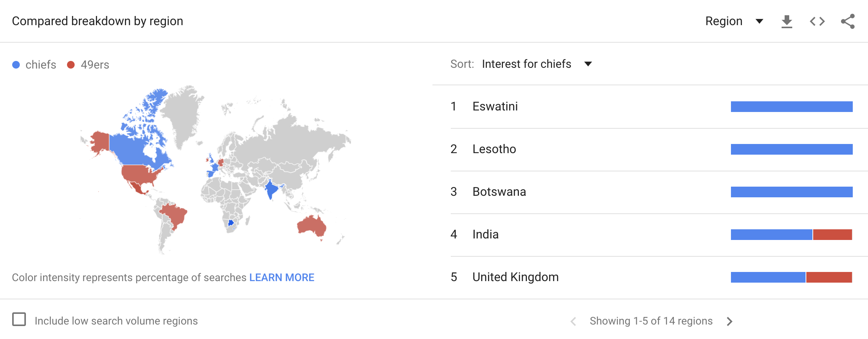Click the share icon

(x=848, y=21)
